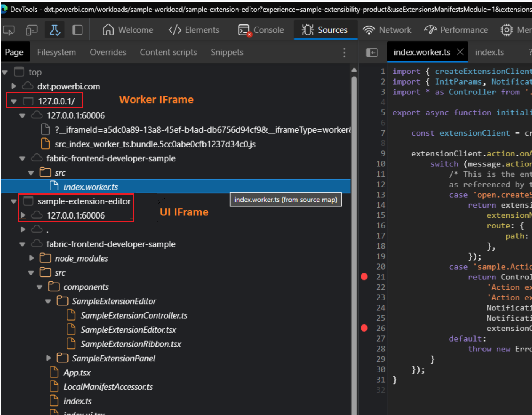
Task: Open the index.ts editor tab
Action: pyautogui.click(x=489, y=52)
